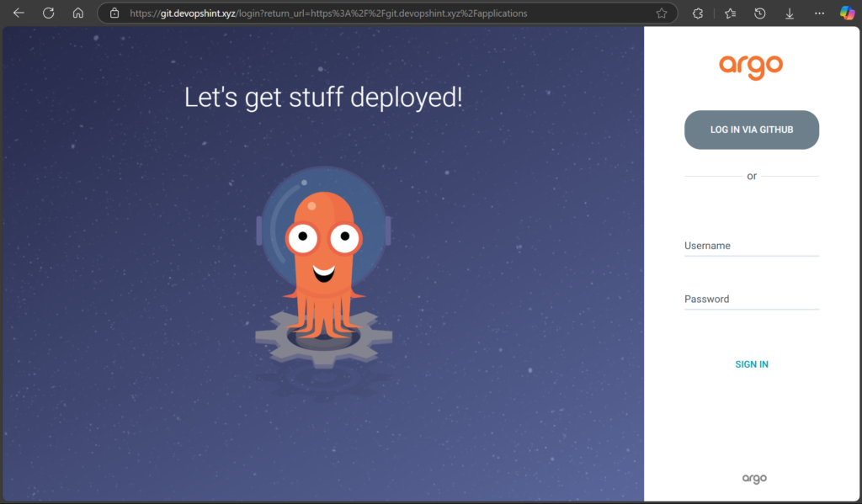Click the SIGN IN button
This screenshot has height=504, width=862.
(752, 364)
